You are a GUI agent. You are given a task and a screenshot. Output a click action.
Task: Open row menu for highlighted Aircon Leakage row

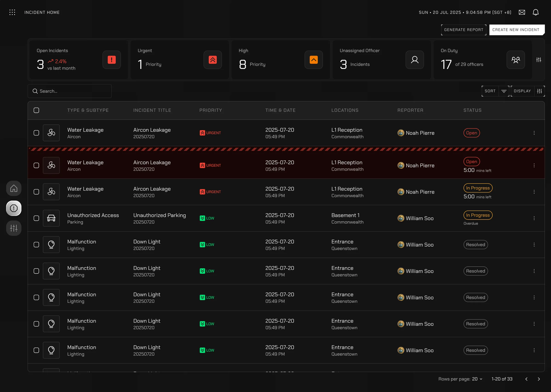click(534, 165)
